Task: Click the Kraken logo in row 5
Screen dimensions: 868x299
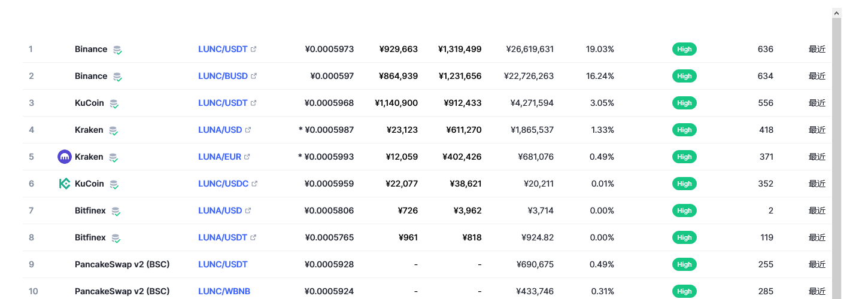Action: pyautogui.click(x=64, y=157)
